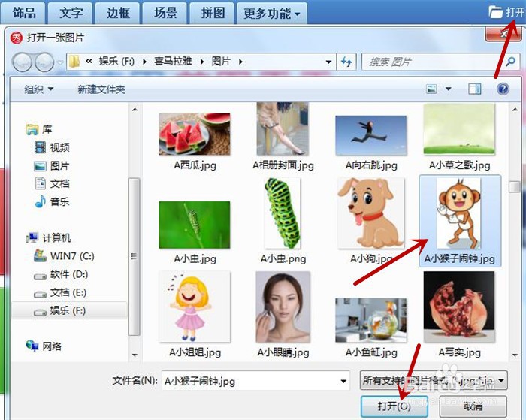
Task: Click the change view icon
Action: [x=431, y=89]
